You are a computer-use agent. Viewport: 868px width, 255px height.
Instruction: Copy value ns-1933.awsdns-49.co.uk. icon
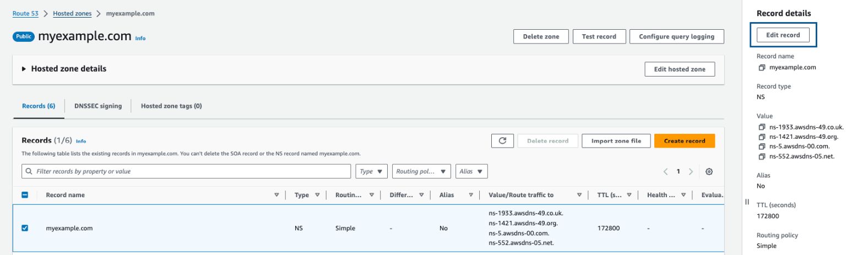click(x=762, y=127)
